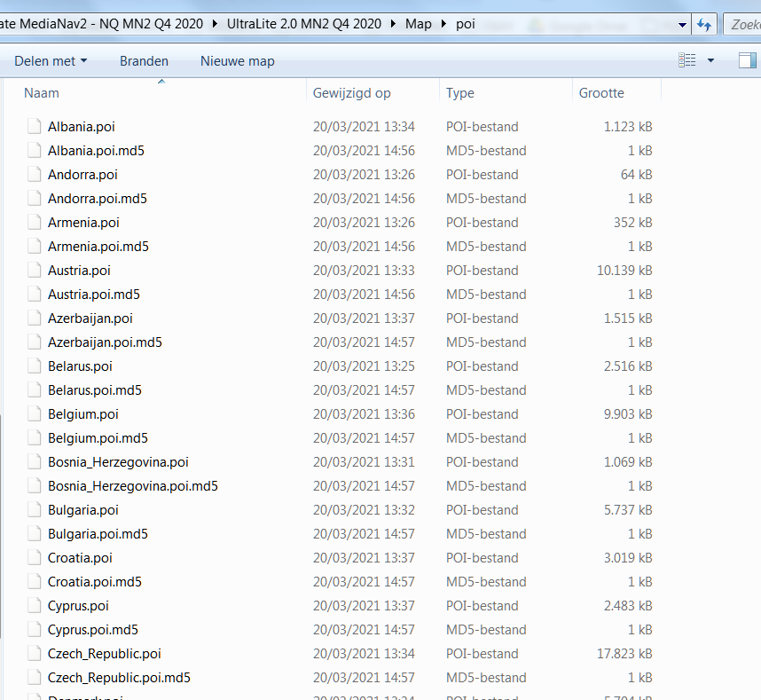Viewport: 761px width, 700px height.
Task: Expand arrow before UltraLite 2.0 breadcrumb
Action: pos(215,24)
